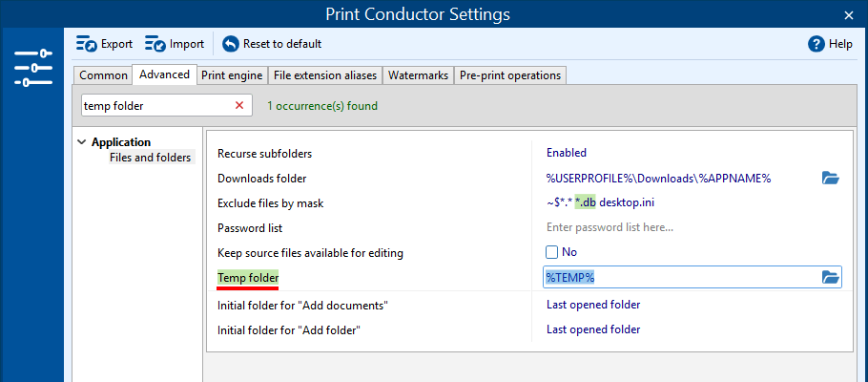868x382 pixels.
Task: Open Help via question mark icon
Action: click(x=816, y=44)
